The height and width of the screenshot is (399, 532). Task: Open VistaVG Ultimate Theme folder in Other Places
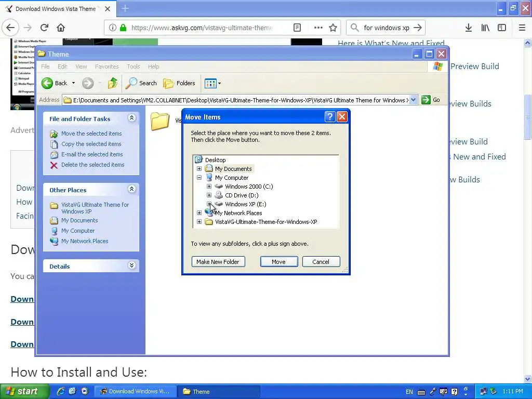coord(95,208)
